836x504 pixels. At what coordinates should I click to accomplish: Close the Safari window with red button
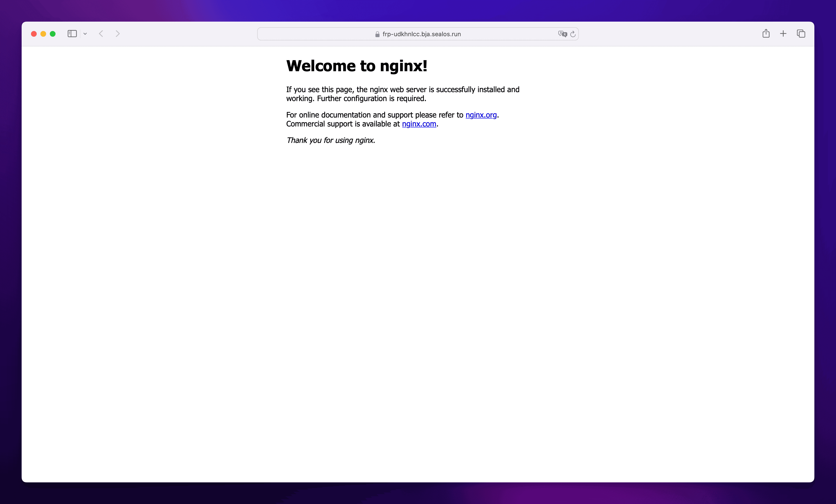coord(34,34)
